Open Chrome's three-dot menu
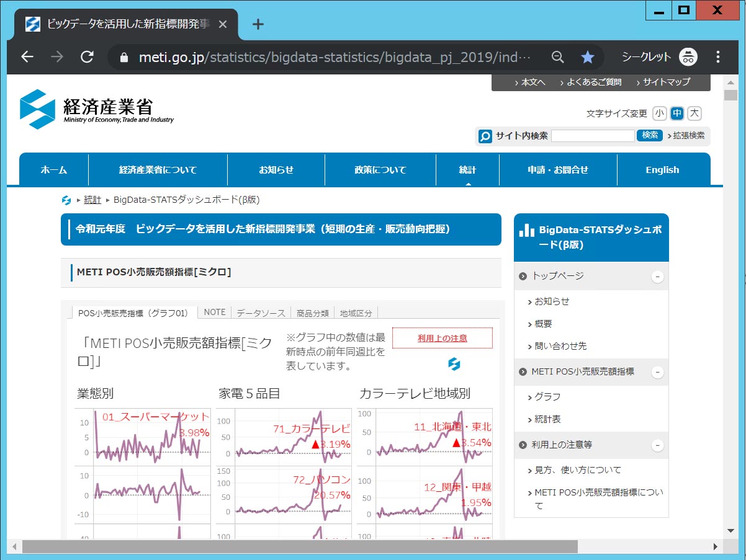This screenshot has height=560, width=746. pos(718,57)
